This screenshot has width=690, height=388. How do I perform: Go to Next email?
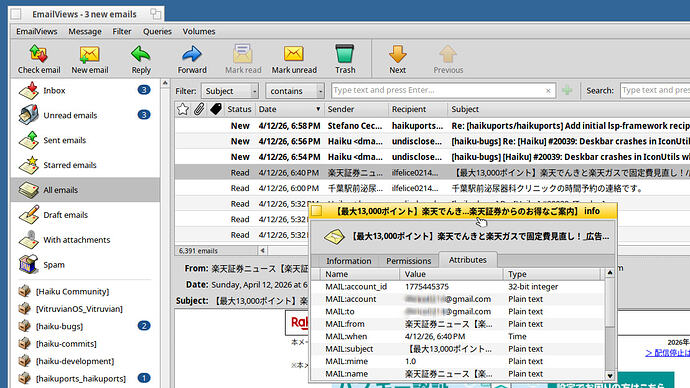click(x=397, y=59)
